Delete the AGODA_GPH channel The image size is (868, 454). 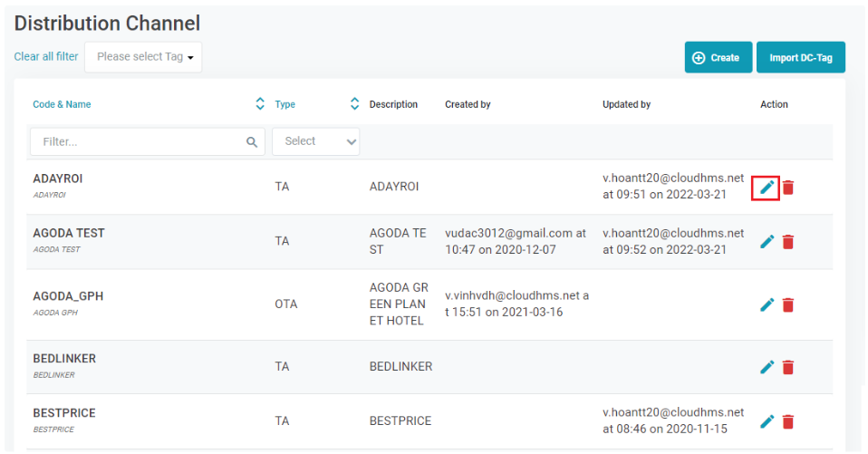click(x=788, y=305)
